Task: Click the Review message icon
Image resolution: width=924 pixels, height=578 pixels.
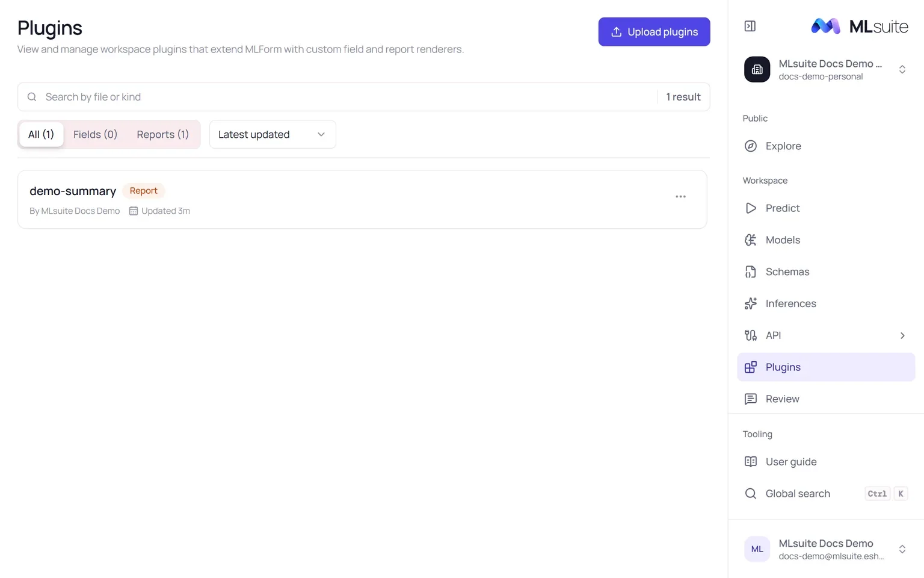Action: coord(751,399)
